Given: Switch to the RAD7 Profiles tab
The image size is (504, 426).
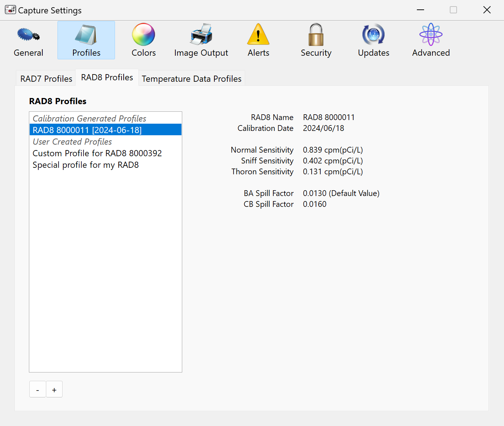Looking at the screenshot, I should [46, 79].
